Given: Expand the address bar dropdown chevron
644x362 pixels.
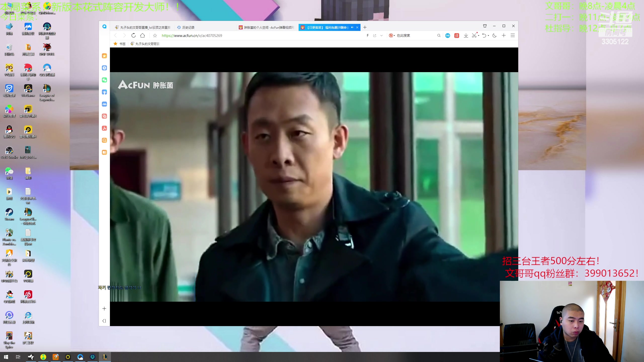Looking at the screenshot, I should (381, 35).
